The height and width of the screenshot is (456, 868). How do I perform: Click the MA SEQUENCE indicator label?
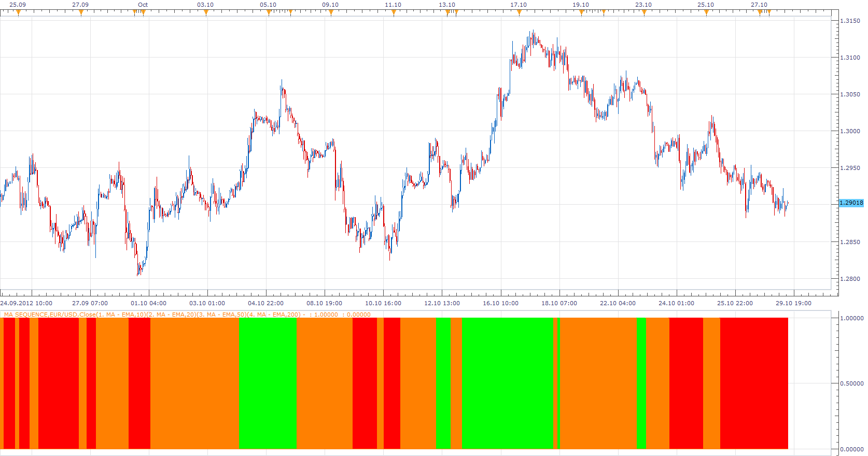coord(187,315)
